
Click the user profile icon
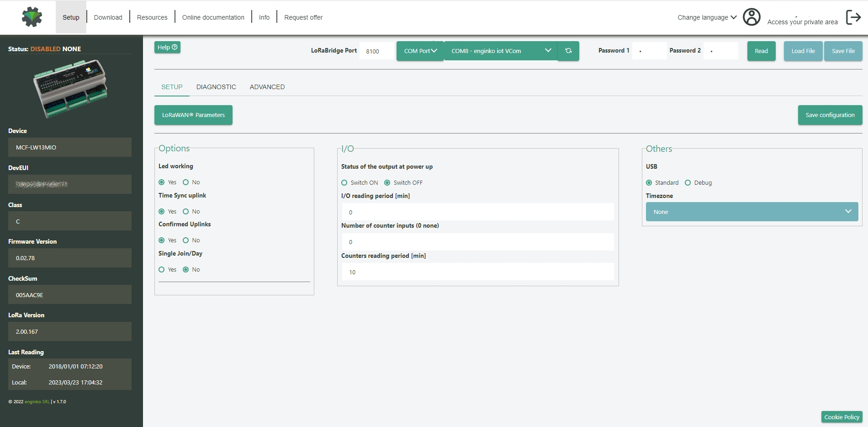pyautogui.click(x=752, y=17)
